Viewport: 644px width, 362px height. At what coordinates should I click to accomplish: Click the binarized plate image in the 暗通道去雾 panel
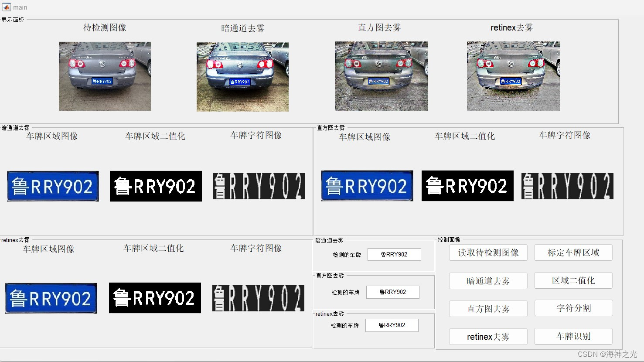156,186
